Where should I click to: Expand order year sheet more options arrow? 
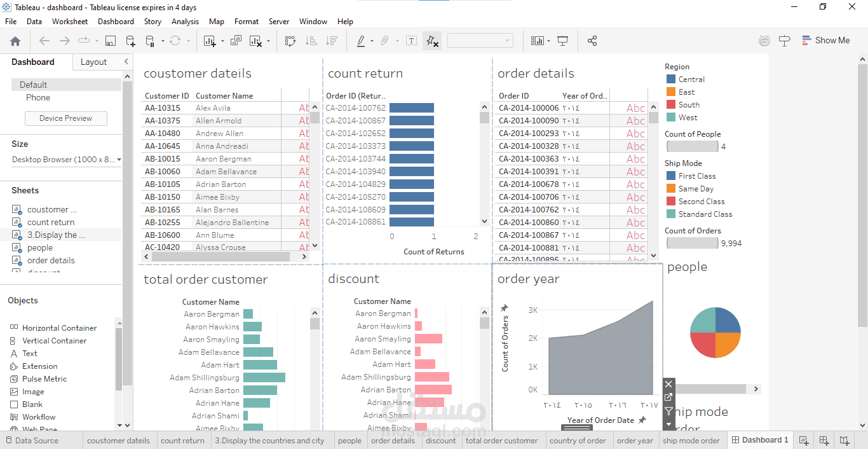668,424
